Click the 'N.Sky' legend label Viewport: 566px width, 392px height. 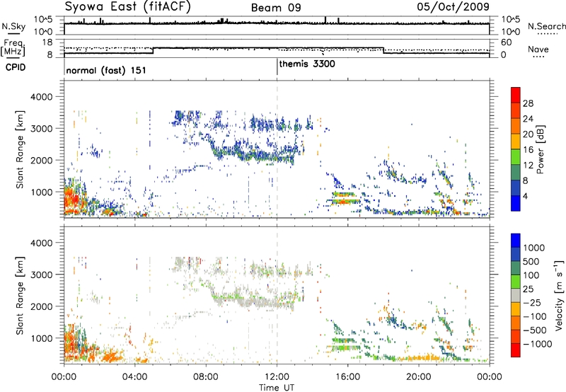(13, 26)
